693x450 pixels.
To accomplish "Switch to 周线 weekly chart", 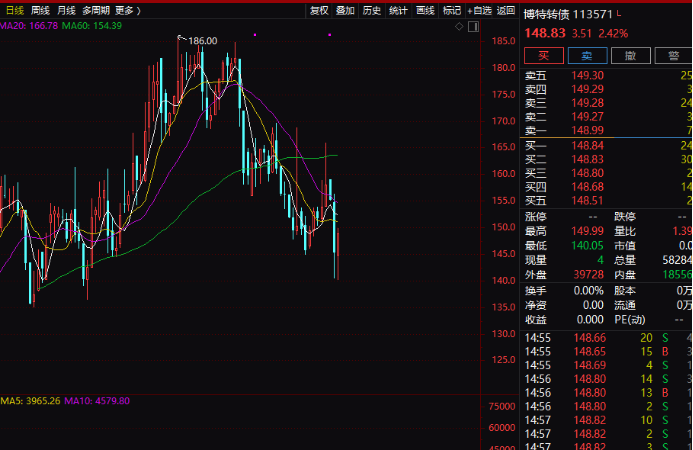I will click(x=40, y=10).
